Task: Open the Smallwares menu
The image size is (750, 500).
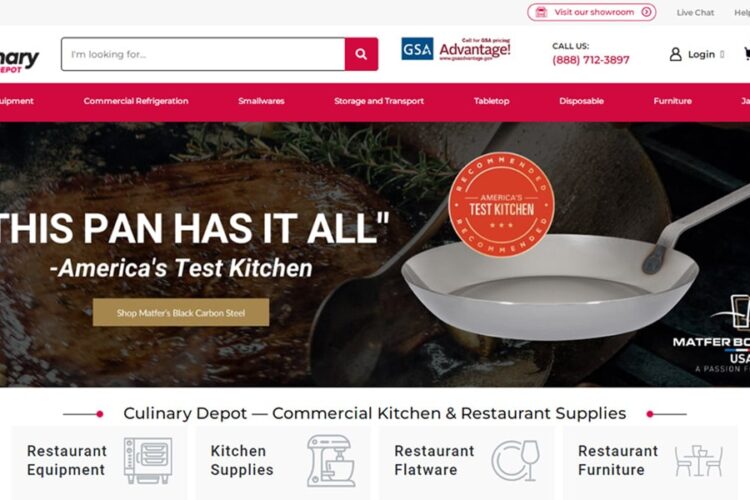Action: tap(261, 101)
